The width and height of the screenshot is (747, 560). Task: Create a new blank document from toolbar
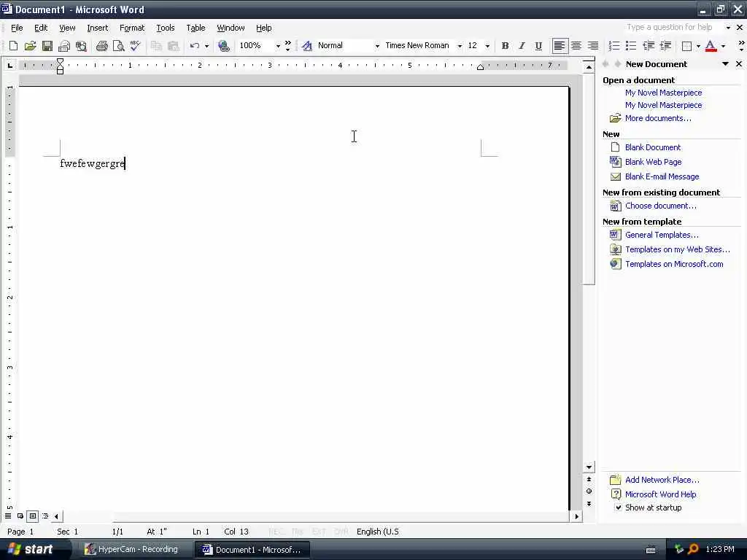pyautogui.click(x=13, y=46)
